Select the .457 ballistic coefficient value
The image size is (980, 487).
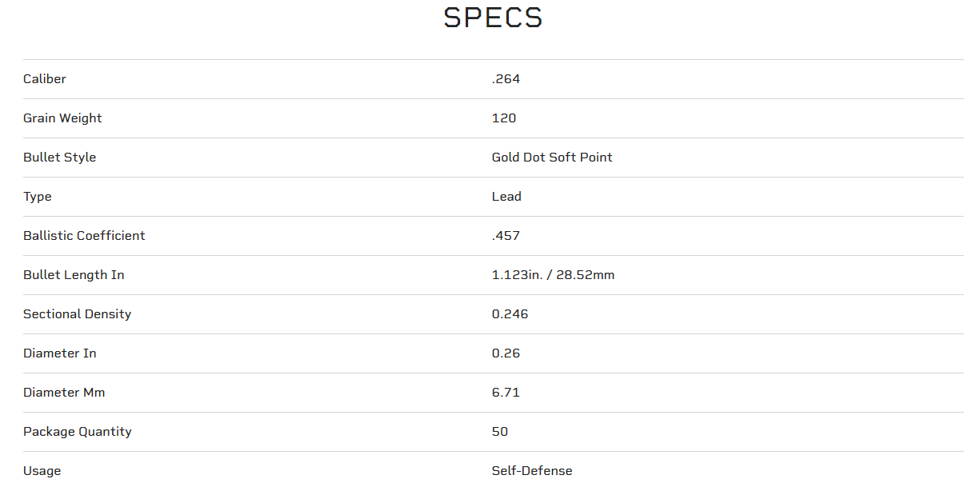[506, 236]
